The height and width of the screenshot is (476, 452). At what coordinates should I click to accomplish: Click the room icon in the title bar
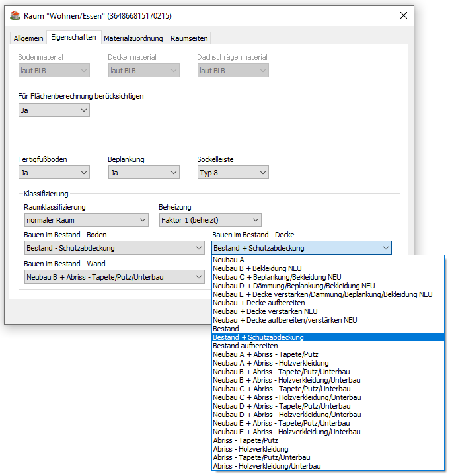[x=15, y=15]
